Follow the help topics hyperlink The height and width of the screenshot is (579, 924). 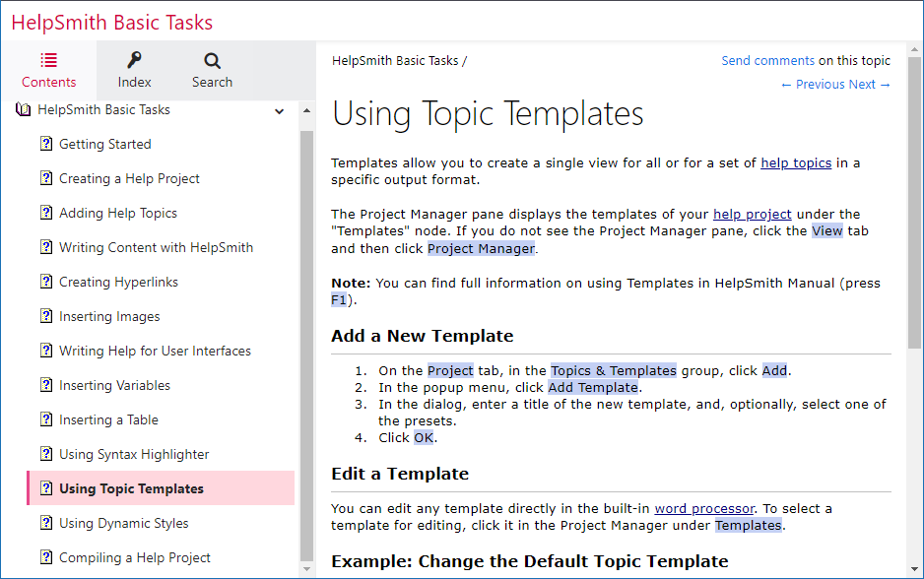[x=796, y=163]
